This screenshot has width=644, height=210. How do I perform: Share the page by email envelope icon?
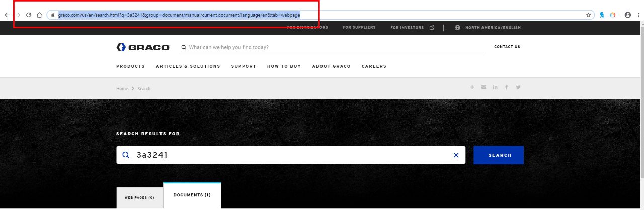[484, 87]
